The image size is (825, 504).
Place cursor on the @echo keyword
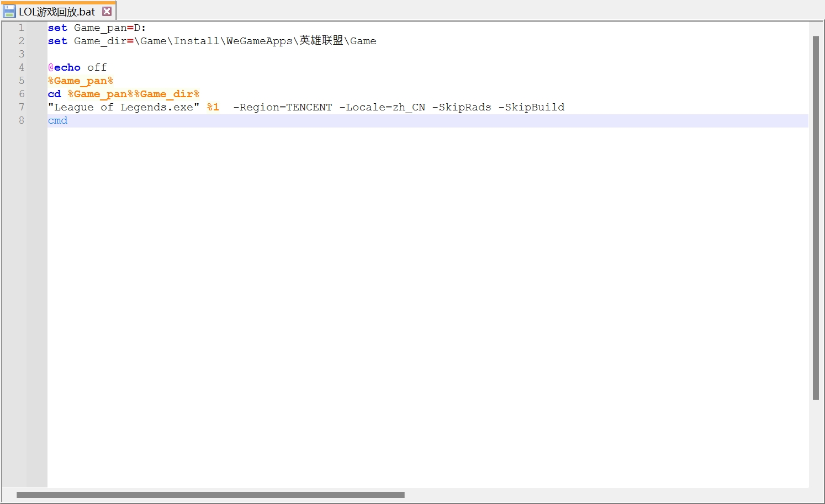click(x=65, y=67)
